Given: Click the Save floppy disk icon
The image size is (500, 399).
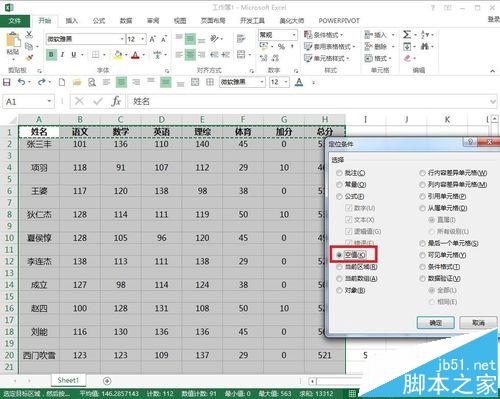Looking at the screenshot, I should tap(7, 82).
